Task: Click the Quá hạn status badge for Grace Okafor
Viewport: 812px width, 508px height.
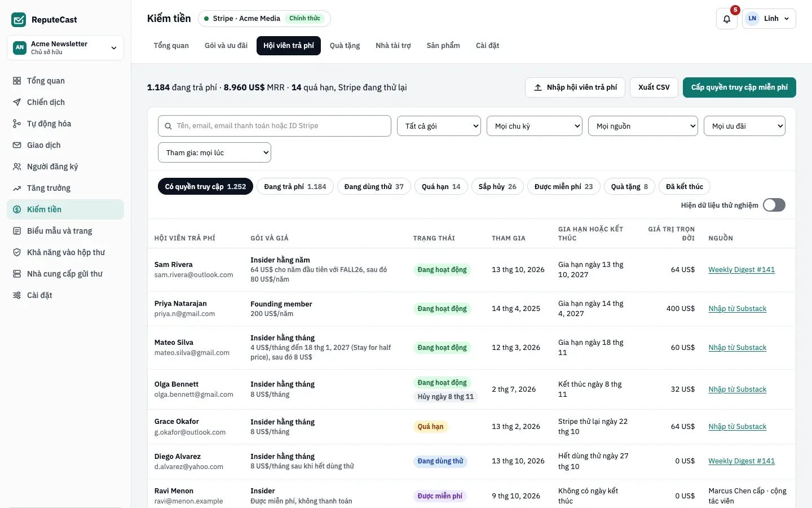Action: click(x=431, y=427)
